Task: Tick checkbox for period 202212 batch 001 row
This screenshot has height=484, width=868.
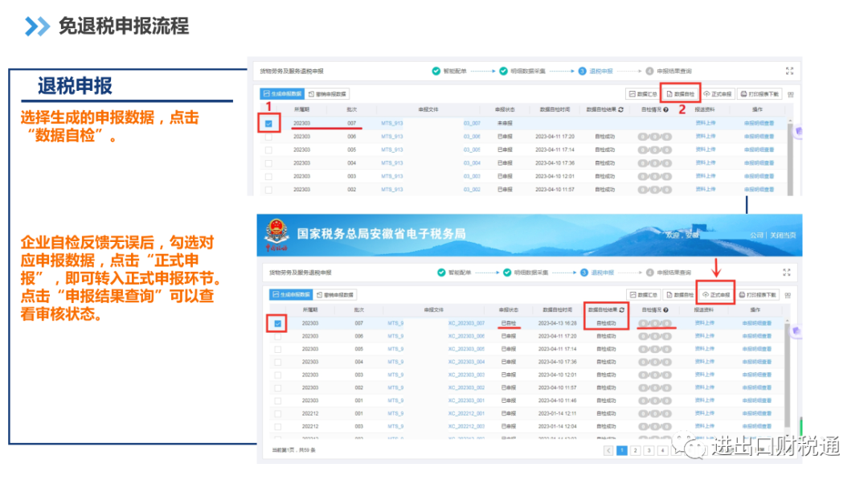Action: pos(277,414)
